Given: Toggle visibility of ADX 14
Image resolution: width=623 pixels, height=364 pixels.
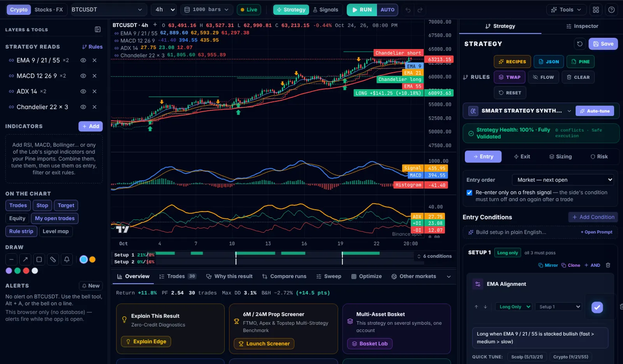Looking at the screenshot, I should click(83, 91).
